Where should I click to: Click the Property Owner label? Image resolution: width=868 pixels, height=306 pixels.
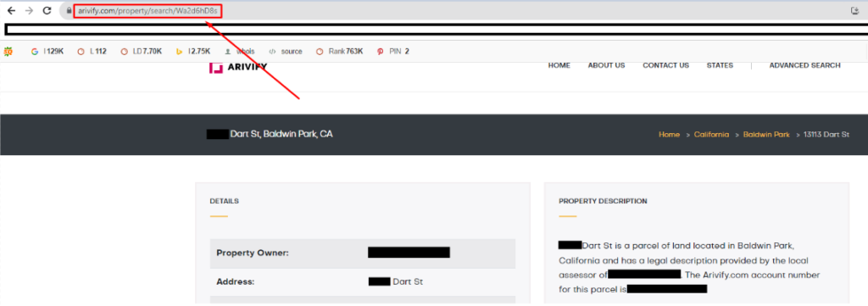pyautogui.click(x=253, y=253)
